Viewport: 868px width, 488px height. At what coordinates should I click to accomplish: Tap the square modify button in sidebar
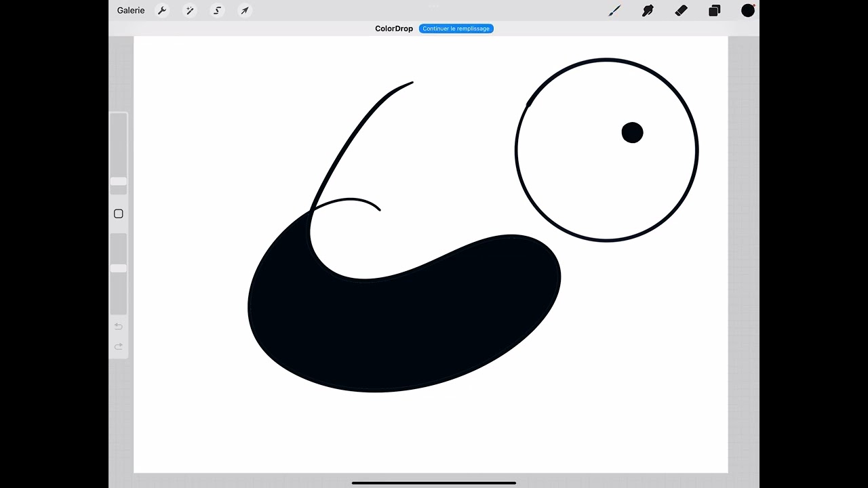pyautogui.click(x=119, y=213)
